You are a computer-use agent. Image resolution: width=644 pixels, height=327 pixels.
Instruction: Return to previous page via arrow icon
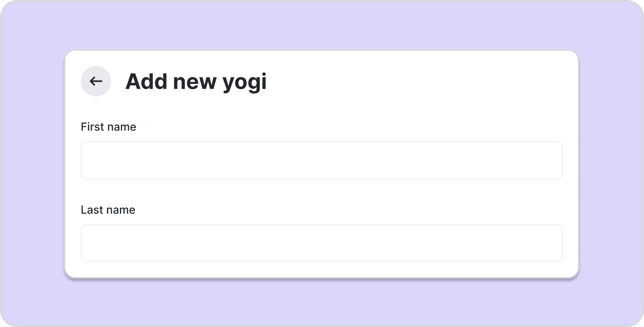(96, 81)
